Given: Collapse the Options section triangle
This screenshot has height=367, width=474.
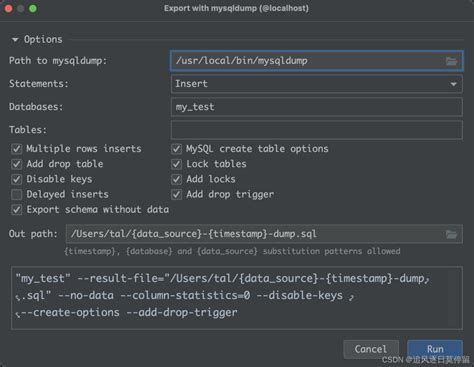Looking at the screenshot, I should [x=15, y=40].
